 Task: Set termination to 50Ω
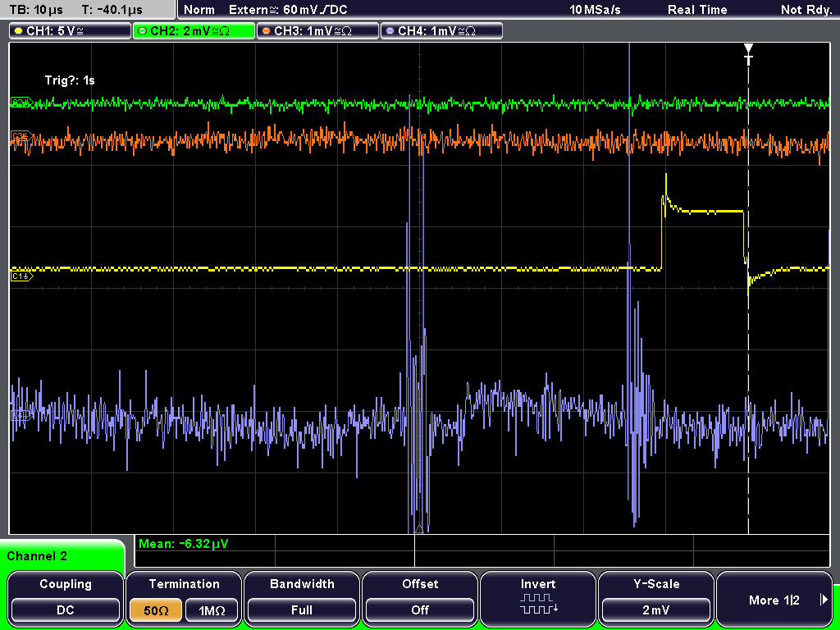click(156, 610)
